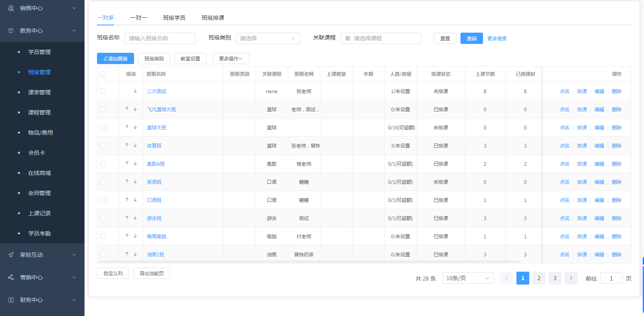The width and height of the screenshot is (644, 316).
Task: Go to next page arrow
Action: [571, 278]
